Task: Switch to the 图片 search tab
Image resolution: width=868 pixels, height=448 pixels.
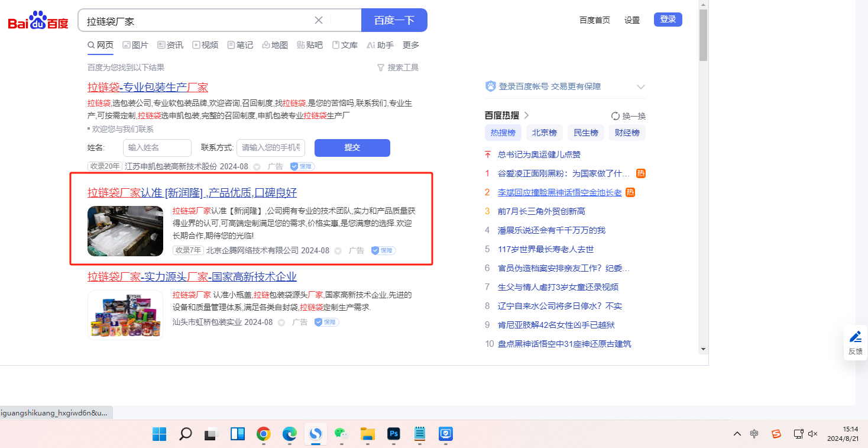Action: (135, 45)
